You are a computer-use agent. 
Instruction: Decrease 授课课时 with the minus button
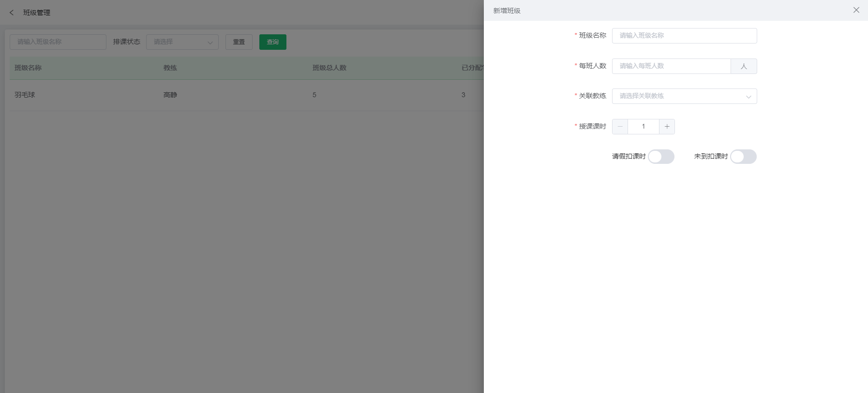point(620,127)
